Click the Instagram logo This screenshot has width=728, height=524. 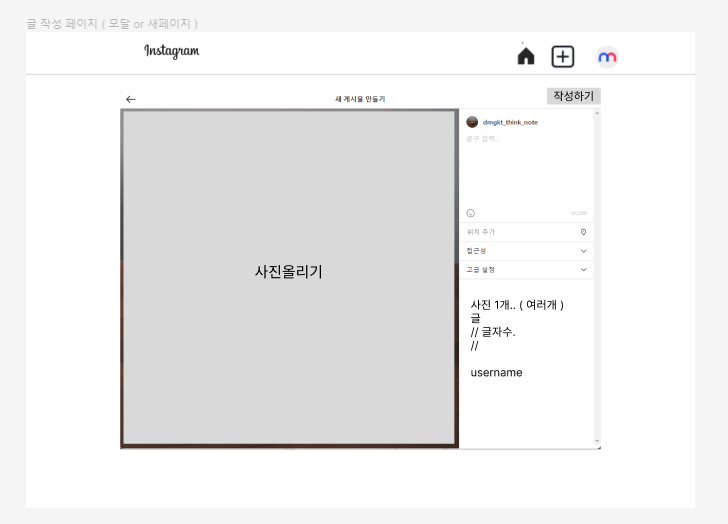tap(171, 51)
